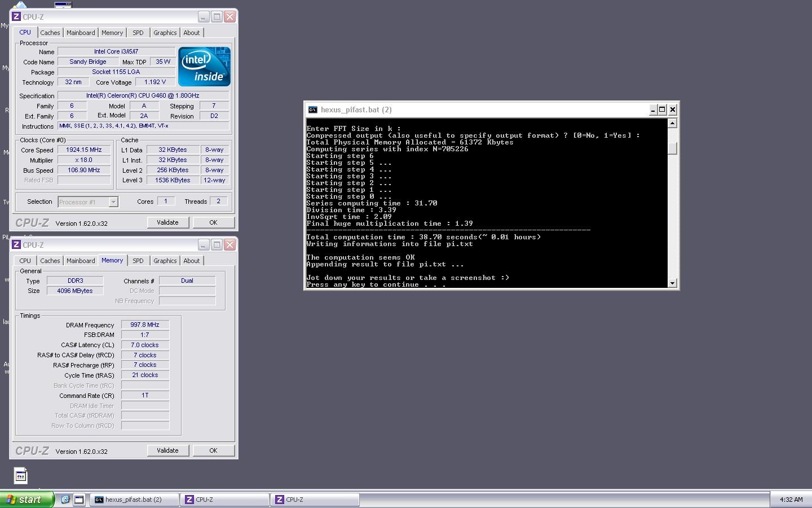This screenshot has height=508, width=812.
Task: Click Validate in the Memory CPU-Z window
Action: point(167,450)
